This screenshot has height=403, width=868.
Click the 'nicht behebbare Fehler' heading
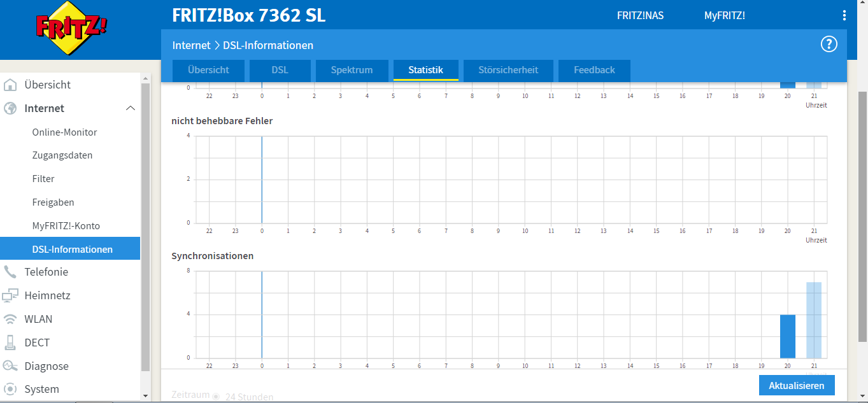[x=222, y=121]
